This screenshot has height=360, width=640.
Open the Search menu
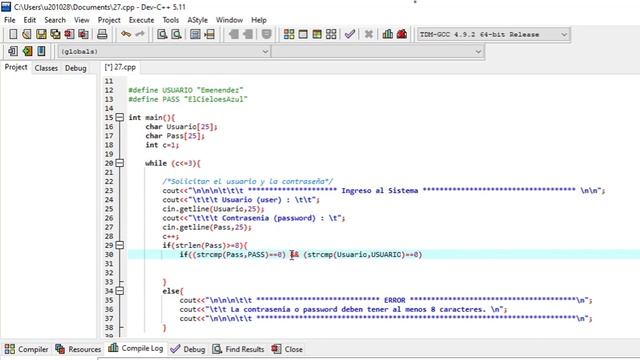[x=55, y=20]
